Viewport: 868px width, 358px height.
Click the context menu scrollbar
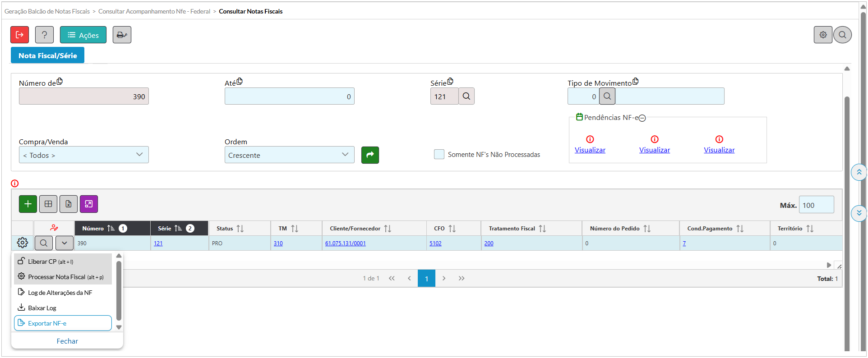click(119, 291)
